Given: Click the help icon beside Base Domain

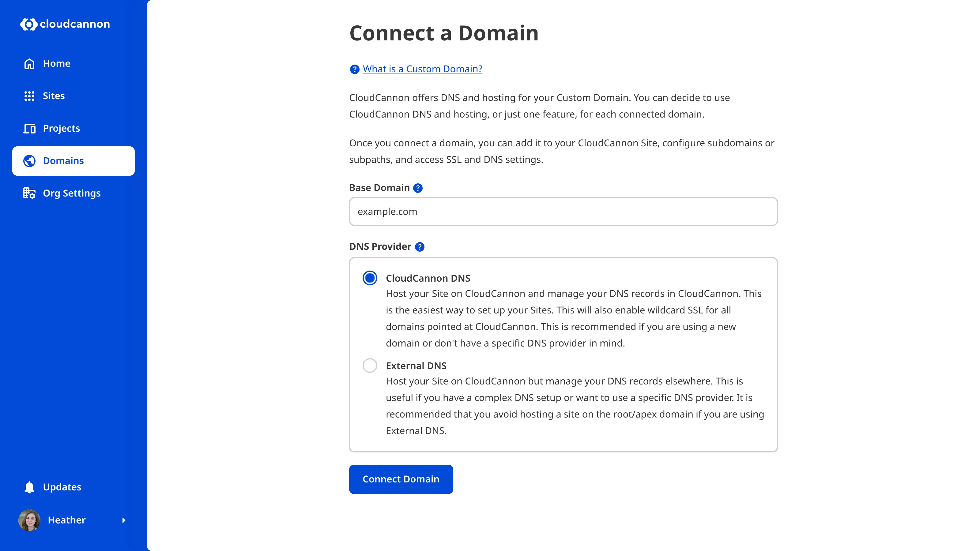Looking at the screenshot, I should pyautogui.click(x=418, y=188).
